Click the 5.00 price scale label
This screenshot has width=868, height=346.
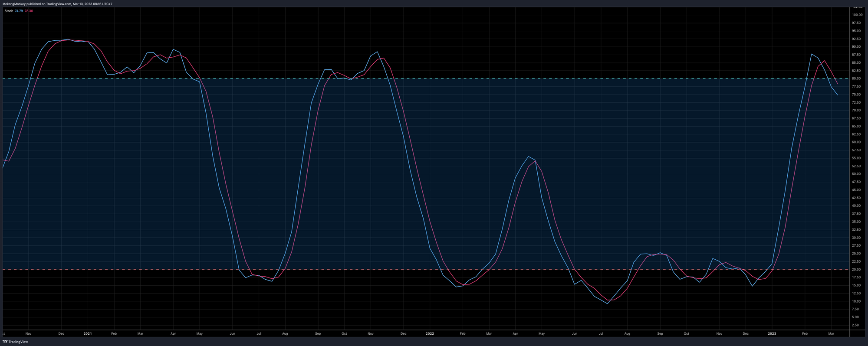click(855, 317)
